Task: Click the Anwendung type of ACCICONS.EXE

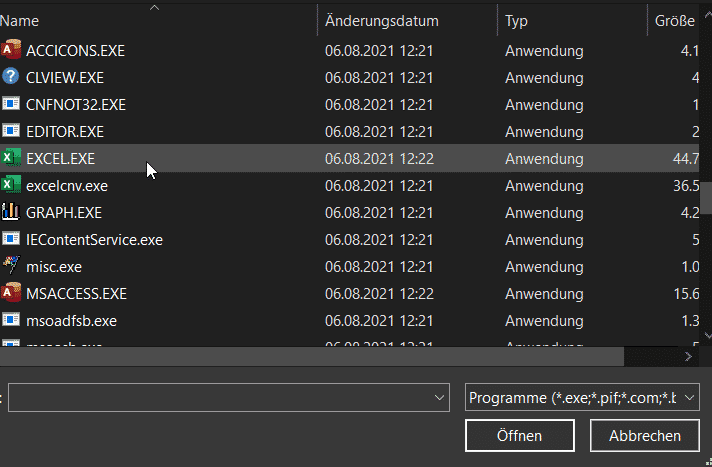Action: (x=544, y=51)
